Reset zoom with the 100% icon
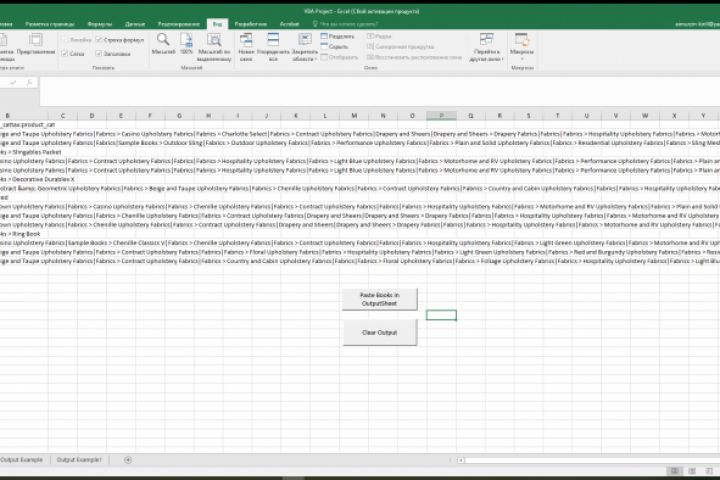Viewport: 720px width, 480px height. point(186,45)
